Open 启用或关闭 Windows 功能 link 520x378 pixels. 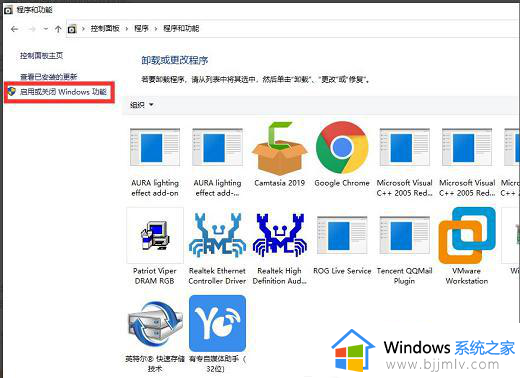[63, 92]
